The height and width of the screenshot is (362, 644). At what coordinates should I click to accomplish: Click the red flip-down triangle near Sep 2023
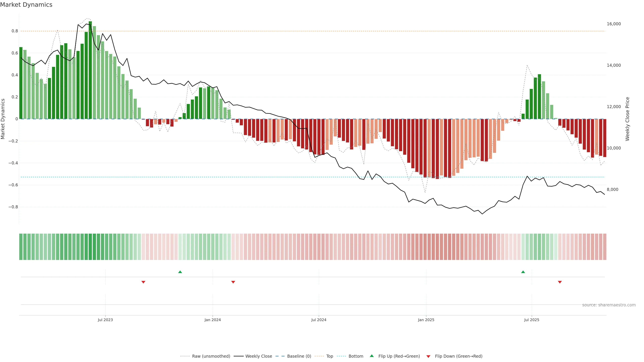click(143, 282)
